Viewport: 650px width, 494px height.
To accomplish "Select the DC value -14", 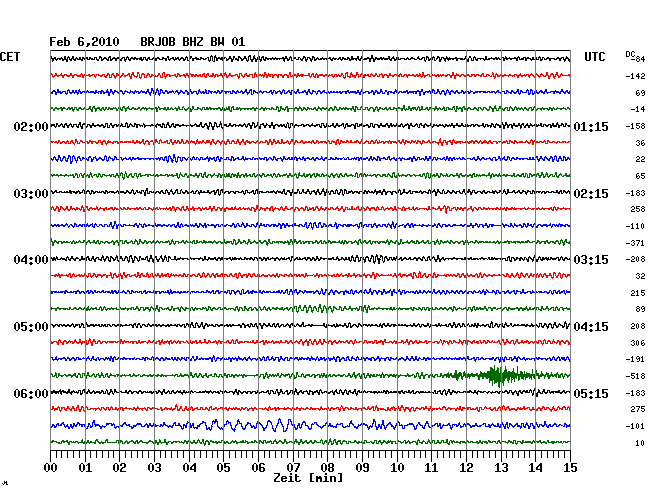I will point(638,109).
